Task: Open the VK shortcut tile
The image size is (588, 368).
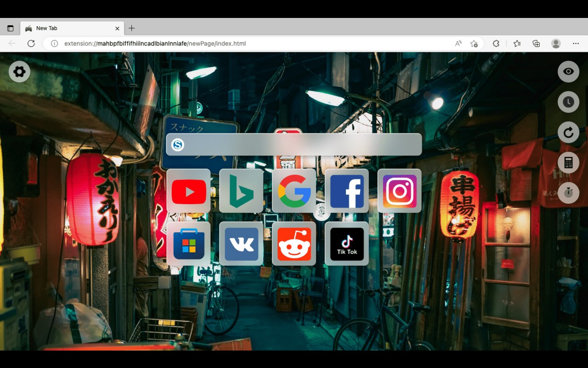Action: tap(241, 244)
